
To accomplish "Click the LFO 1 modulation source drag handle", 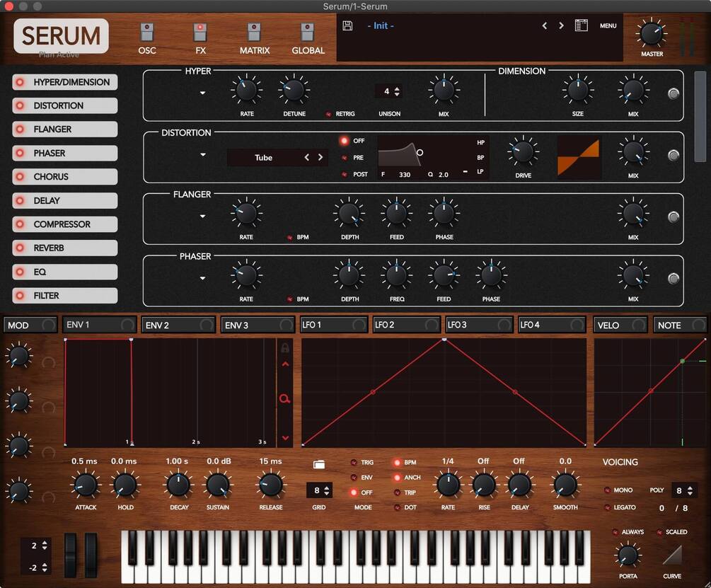I will pyautogui.click(x=359, y=325).
